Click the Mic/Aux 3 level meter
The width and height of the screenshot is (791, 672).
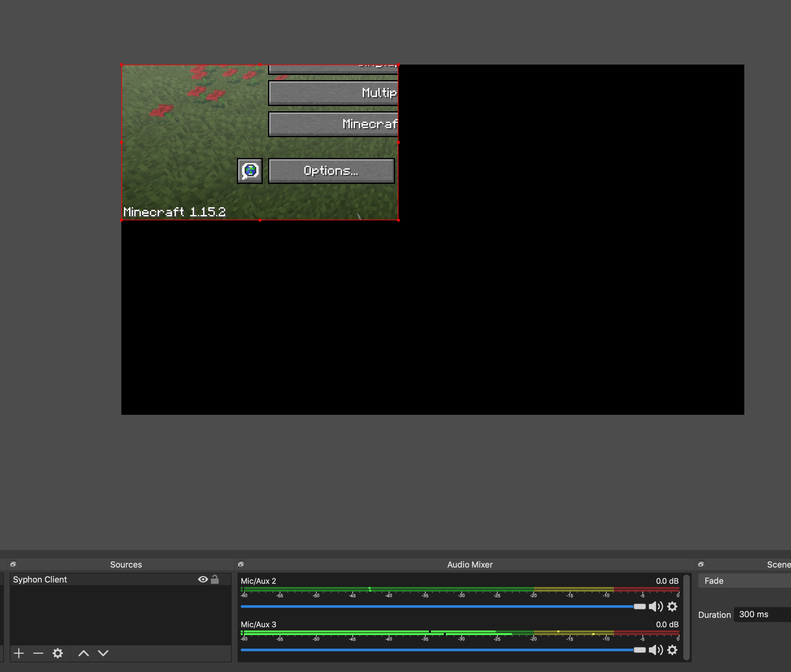pyautogui.click(x=460, y=633)
